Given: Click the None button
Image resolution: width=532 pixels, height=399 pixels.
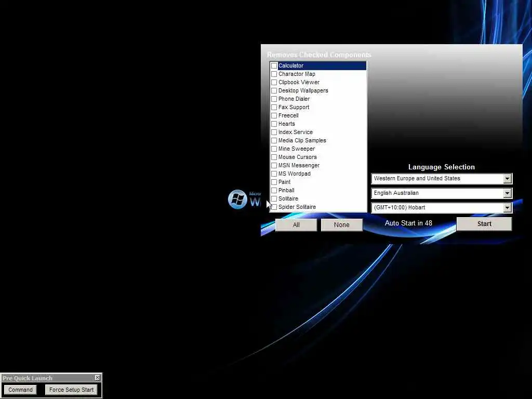Looking at the screenshot, I should (342, 224).
